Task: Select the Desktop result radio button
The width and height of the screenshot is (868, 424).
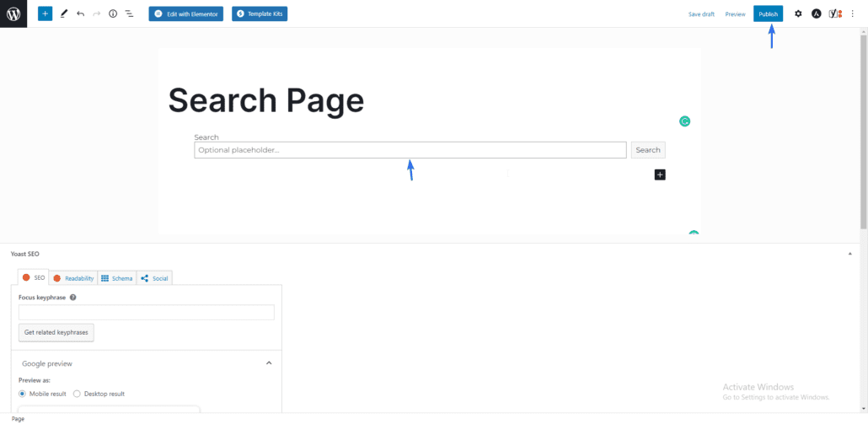Action: [77, 394]
